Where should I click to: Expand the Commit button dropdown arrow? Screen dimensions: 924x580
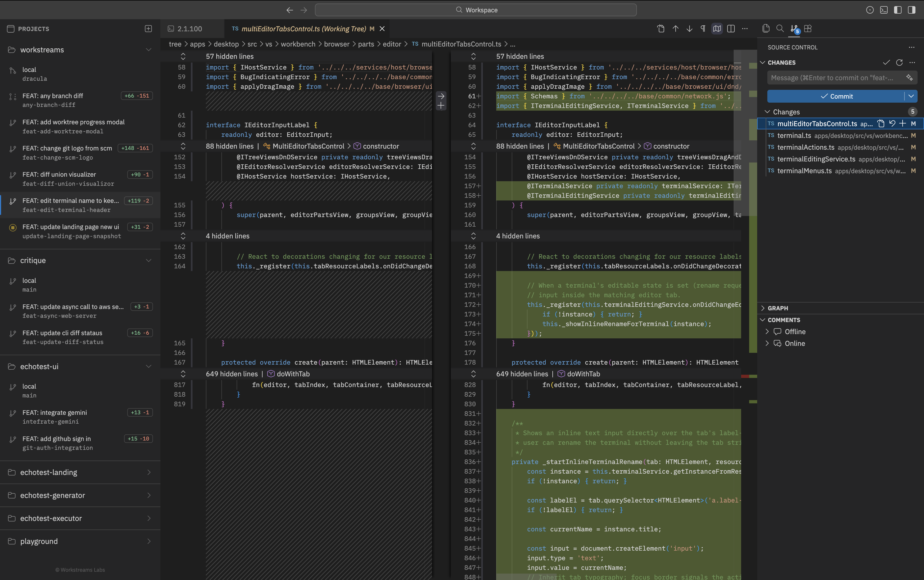point(911,96)
